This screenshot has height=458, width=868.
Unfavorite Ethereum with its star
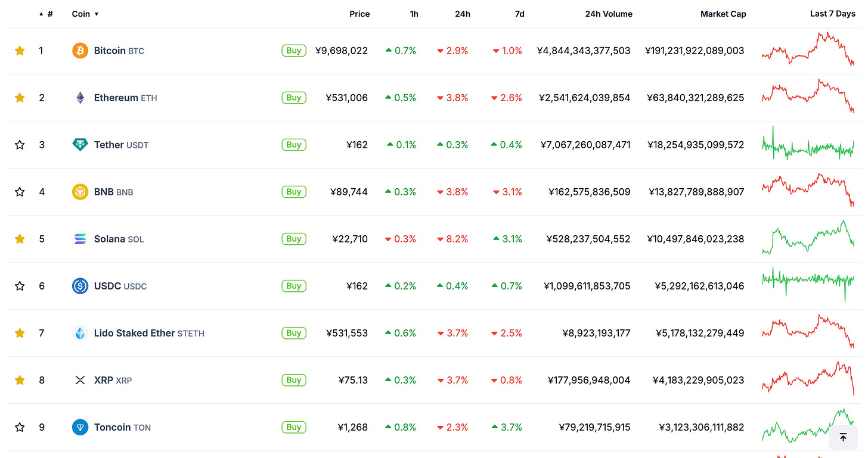(x=20, y=98)
